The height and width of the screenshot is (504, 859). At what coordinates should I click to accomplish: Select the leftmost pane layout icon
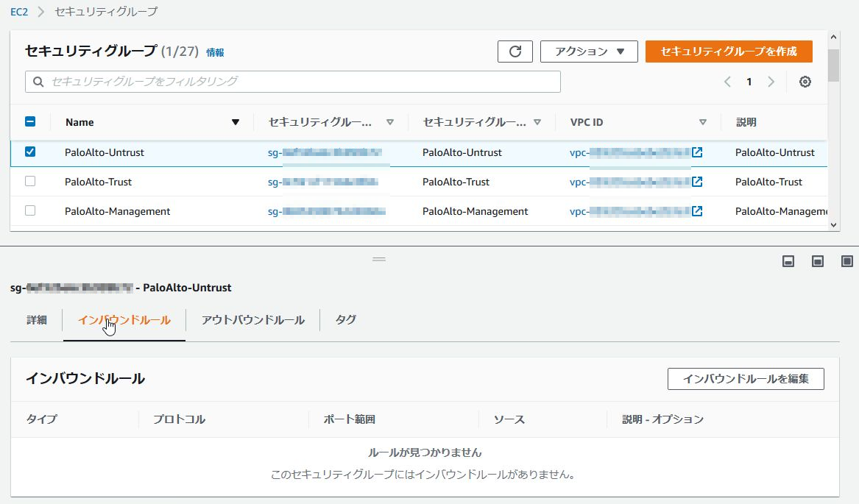pyautogui.click(x=788, y=260)
